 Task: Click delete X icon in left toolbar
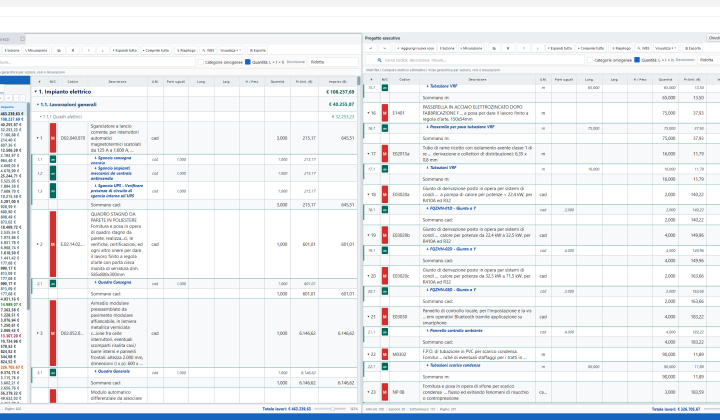(x=73, y=50)
